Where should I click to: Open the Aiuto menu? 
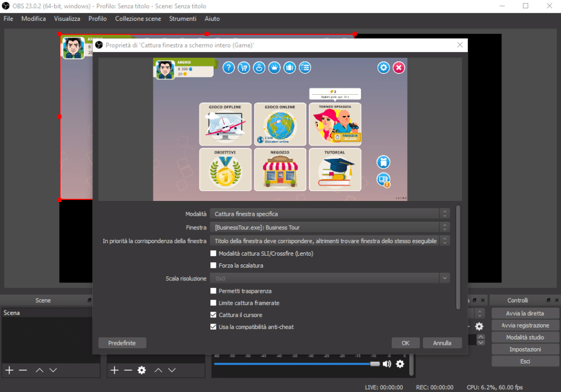pos(212,19)
